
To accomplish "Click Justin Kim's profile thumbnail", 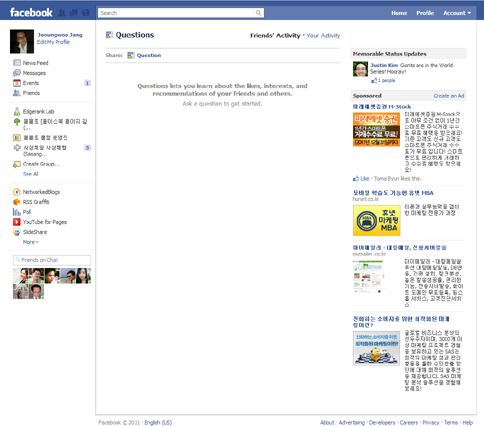I will [x=360, y=69].
